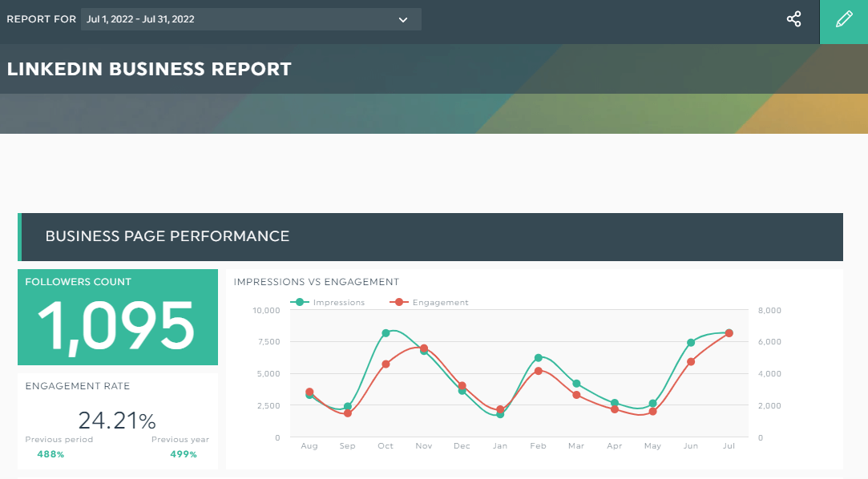
Task: Click the Jul engagement data point
Action: pos(729,333)
